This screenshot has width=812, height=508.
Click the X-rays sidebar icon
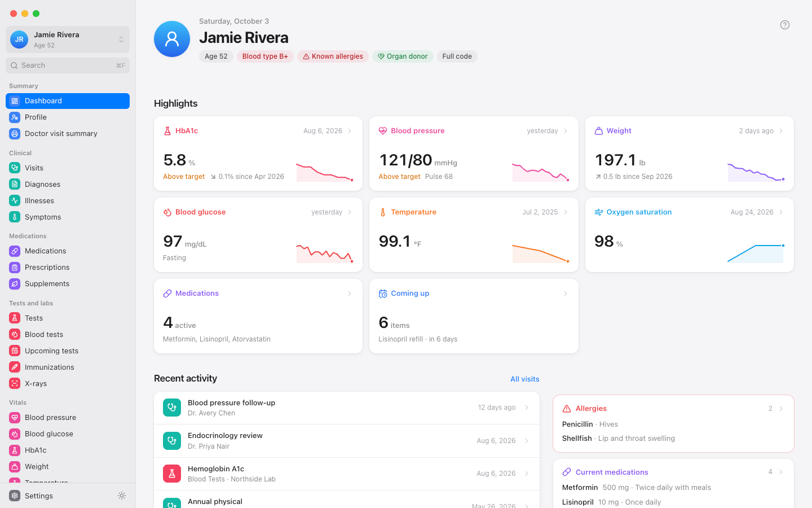coord(15,383)
